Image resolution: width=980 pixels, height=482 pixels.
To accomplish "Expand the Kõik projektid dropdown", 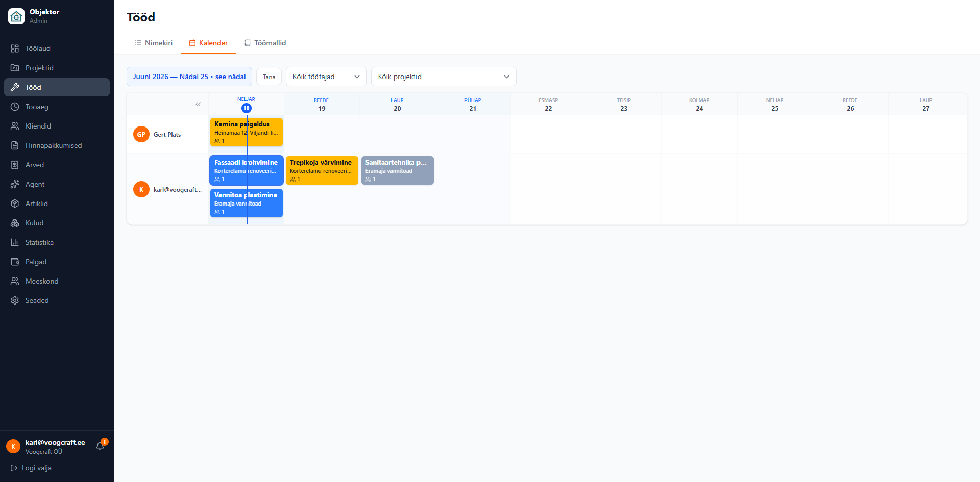I will [444, 77].
